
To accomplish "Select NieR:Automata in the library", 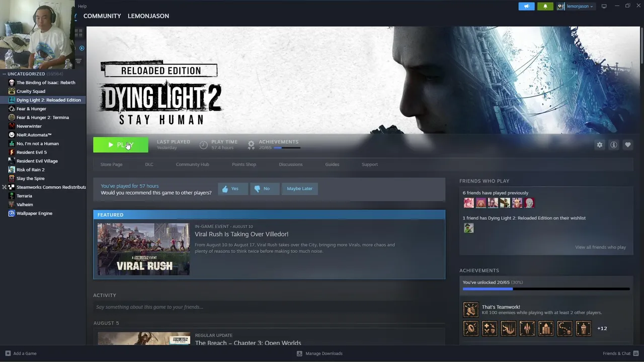I will tap(34, 135).
